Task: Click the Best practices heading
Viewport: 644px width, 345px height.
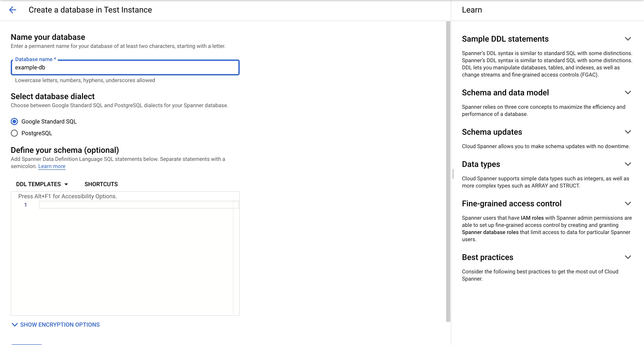Action: (487, 257)
